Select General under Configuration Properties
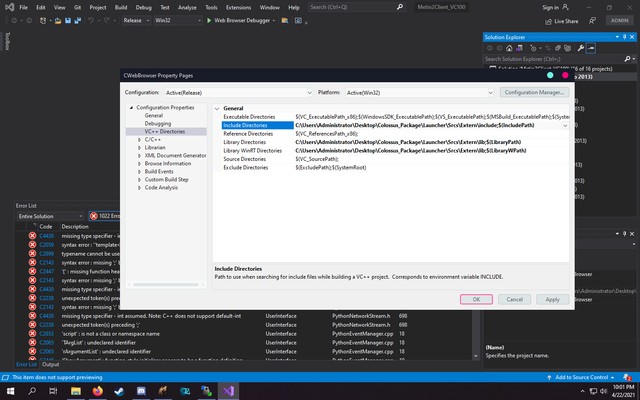 [153, 116]
